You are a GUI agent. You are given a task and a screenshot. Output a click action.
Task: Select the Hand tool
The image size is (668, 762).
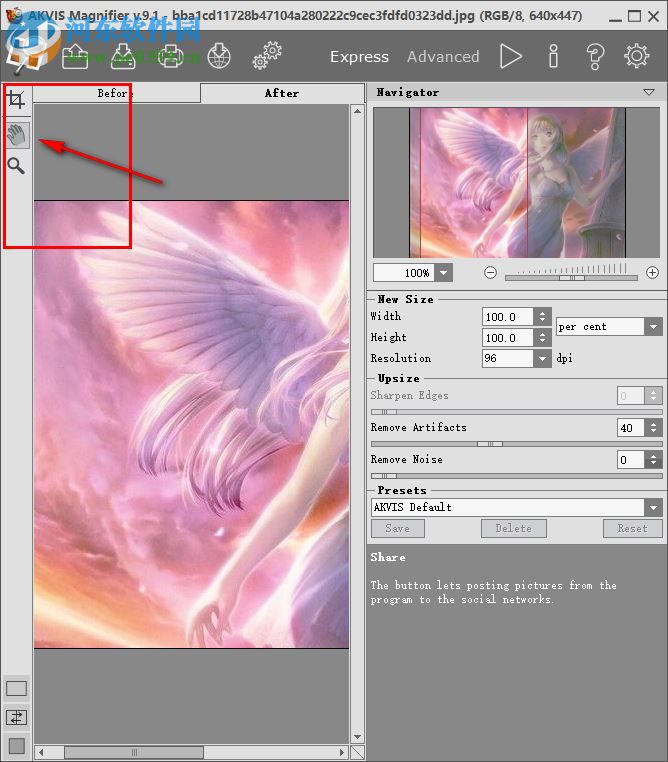[17, 135]
